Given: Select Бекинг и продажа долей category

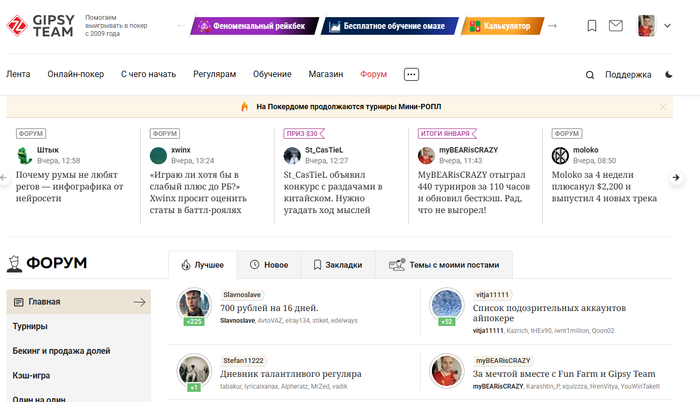Looking at the screenshot, I should click(61, 351).
